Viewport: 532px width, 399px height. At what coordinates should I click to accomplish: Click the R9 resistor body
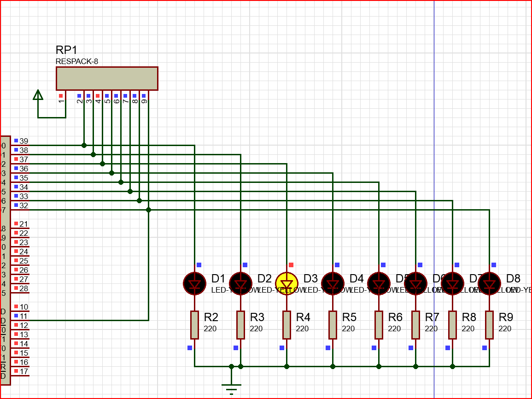489,325
